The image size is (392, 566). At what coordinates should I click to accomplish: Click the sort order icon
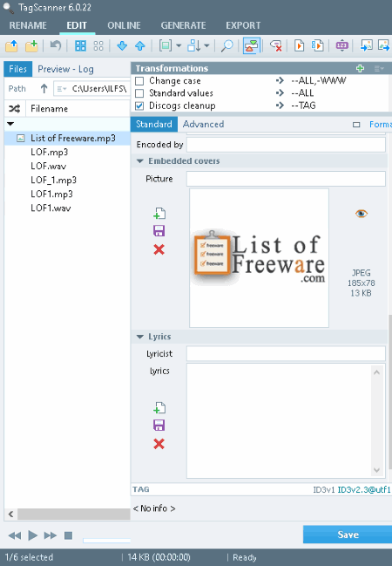194,46
